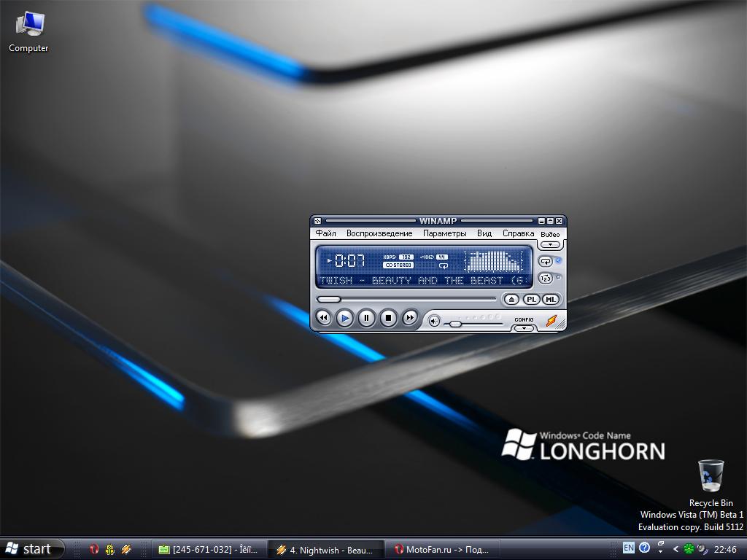The image size is (747, 560).
Task: Launch Winamp from quick launch
Action: point(125,550)
